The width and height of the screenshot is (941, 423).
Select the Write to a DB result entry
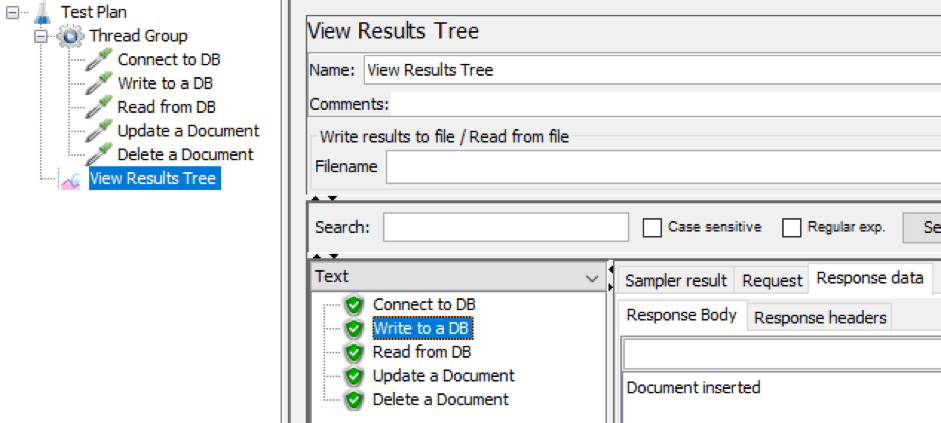[423, 328]
